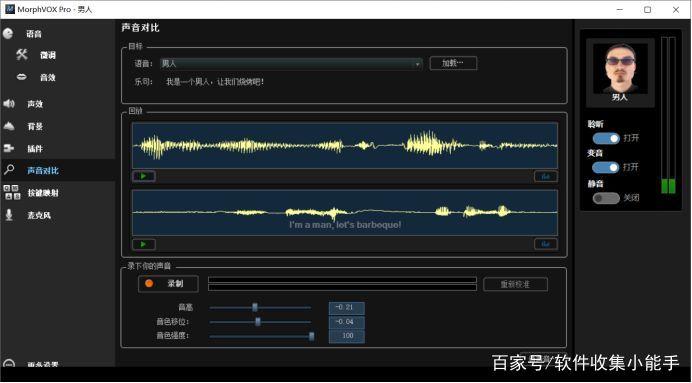
Task: Open the 按键映射 sidebar section
Action: pyautogui.click(x=43, y=193)
